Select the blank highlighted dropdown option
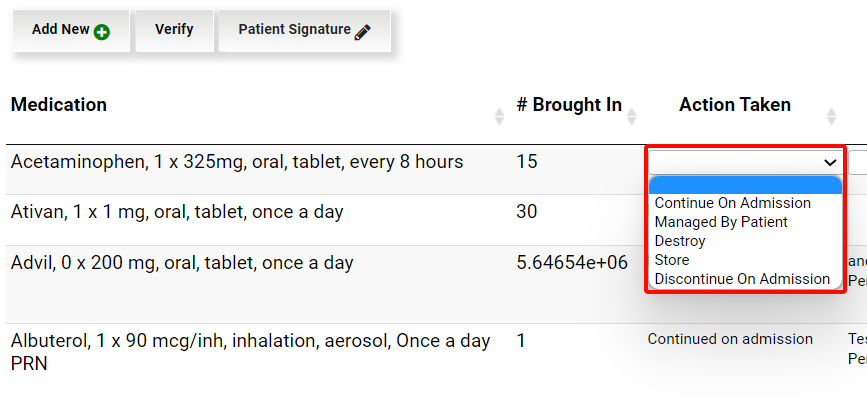Viewport: 867px width, 397px height. click(x=745, y=185)
